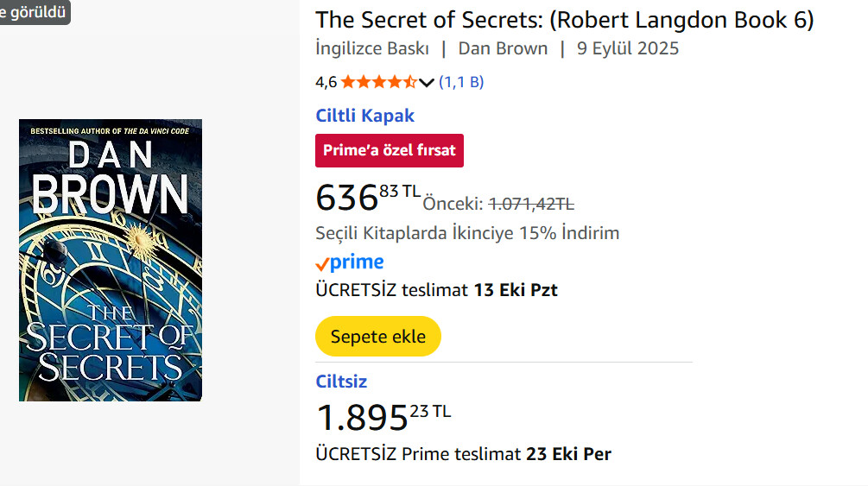Click the prime logo icon

tap(350, 262)
